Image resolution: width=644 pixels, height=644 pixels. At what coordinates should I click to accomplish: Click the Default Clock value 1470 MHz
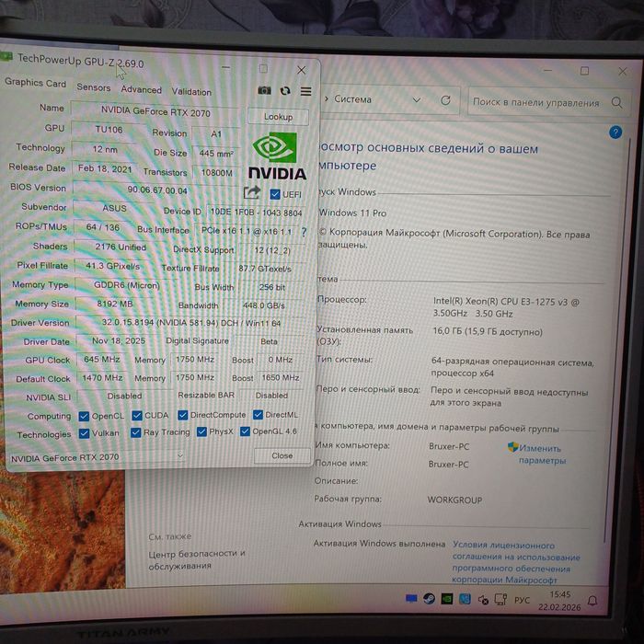pos(102,377)
